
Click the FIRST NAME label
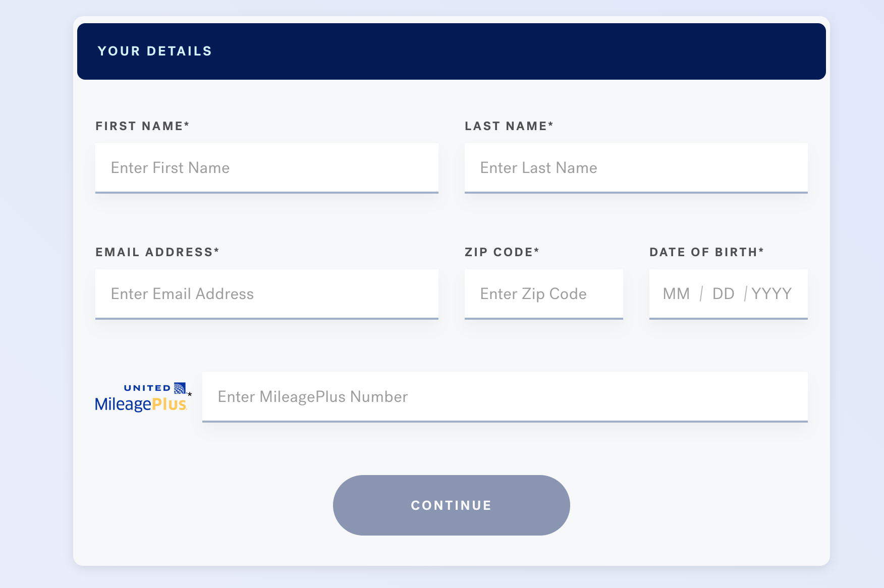(x=142, y=126)
